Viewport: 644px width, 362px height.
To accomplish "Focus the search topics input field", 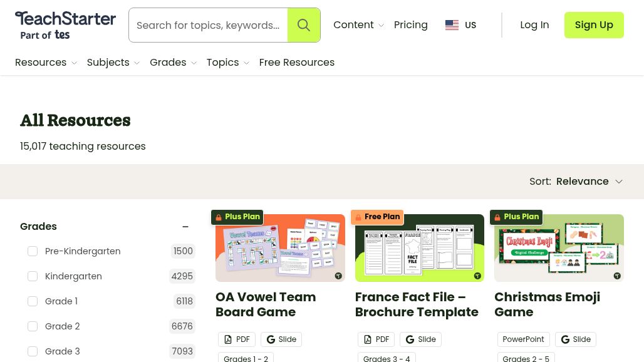I will (x=208, y=25).
